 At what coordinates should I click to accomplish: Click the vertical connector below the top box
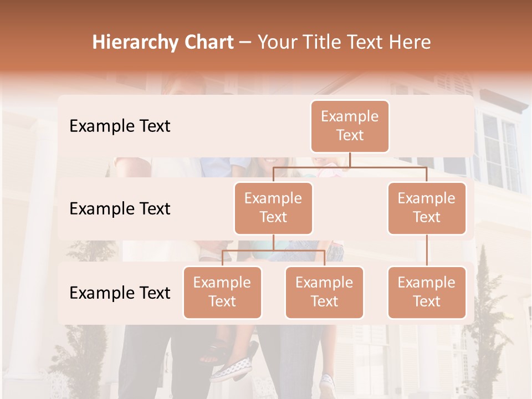tap(350, 160)
